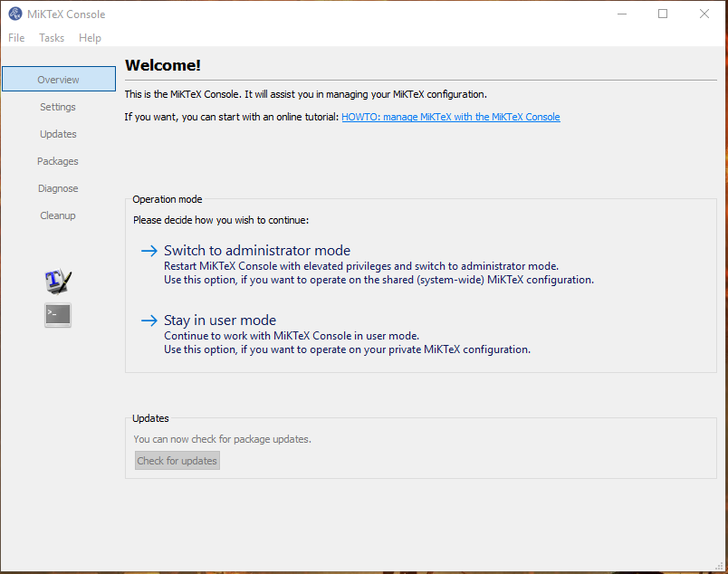This screenshot has height=574, width=728.
Task: Grab the window resize grip corner
Action: point(720,566)
